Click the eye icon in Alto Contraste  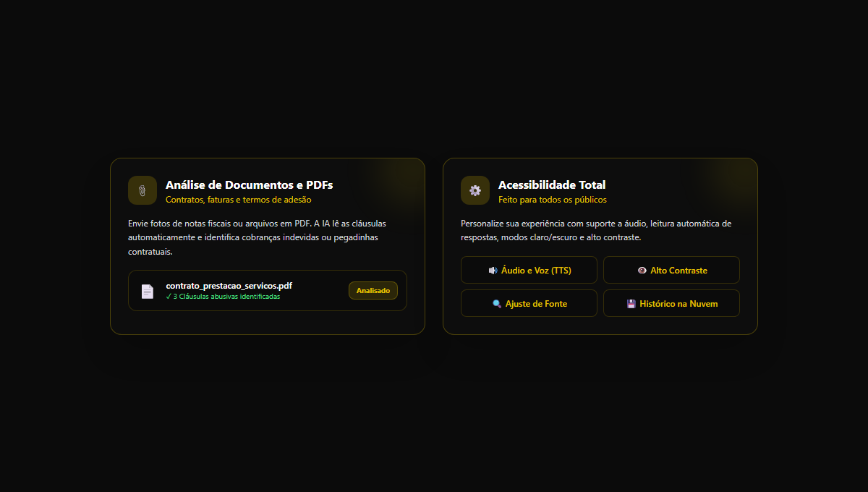click(642, 271)
